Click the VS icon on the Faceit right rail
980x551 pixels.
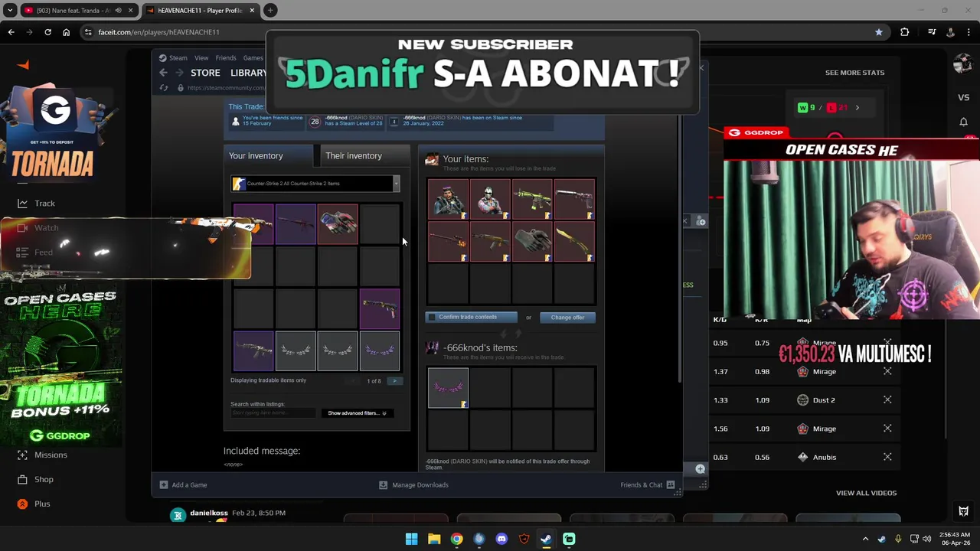pos(963,97)
